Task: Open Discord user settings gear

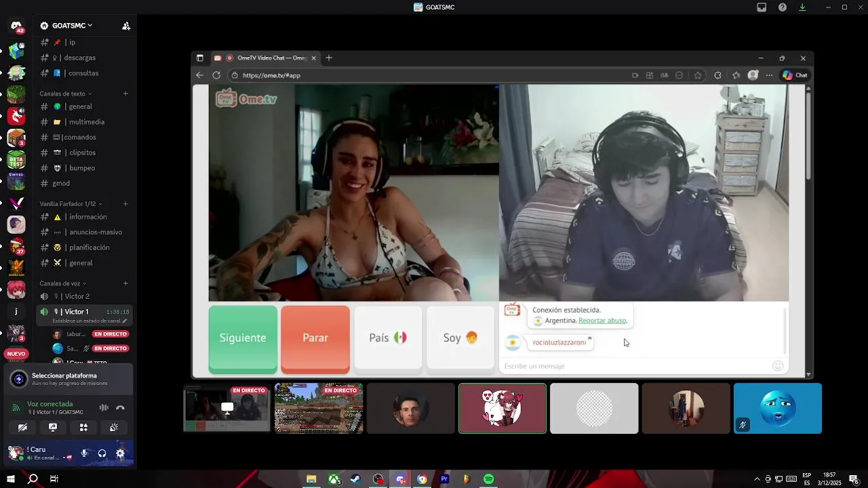Action: coord(120,453)
